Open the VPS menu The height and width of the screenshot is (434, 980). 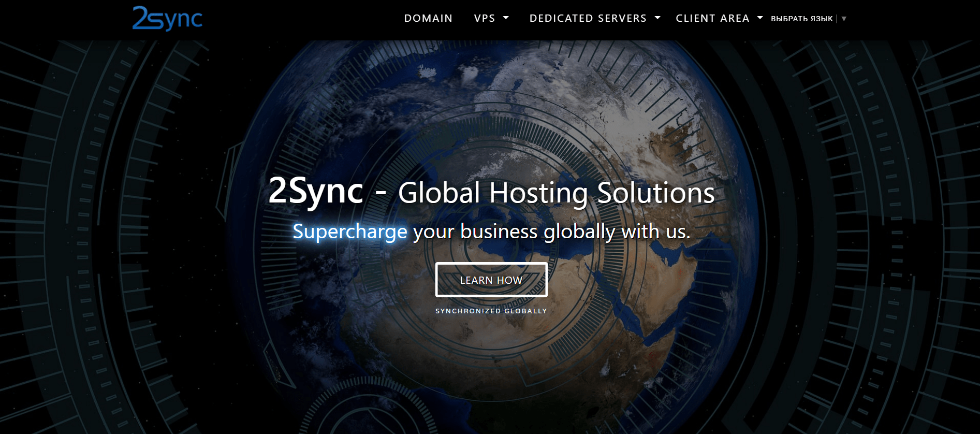point(485,18)
